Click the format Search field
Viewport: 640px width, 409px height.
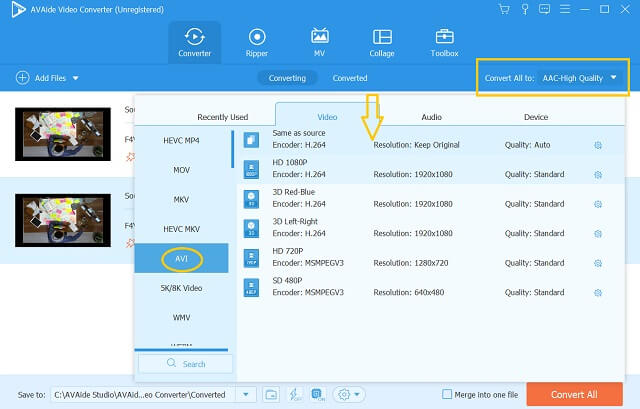(x=186, y=364)
